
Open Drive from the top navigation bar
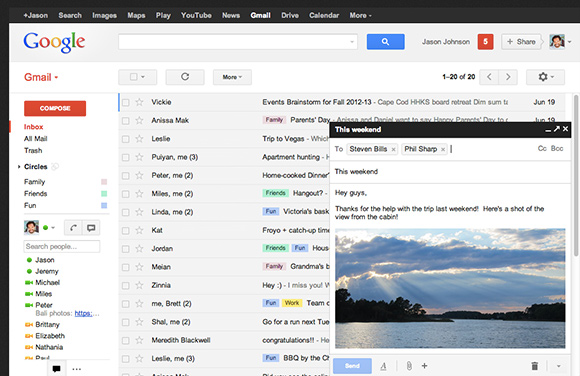tap(290, 15)
